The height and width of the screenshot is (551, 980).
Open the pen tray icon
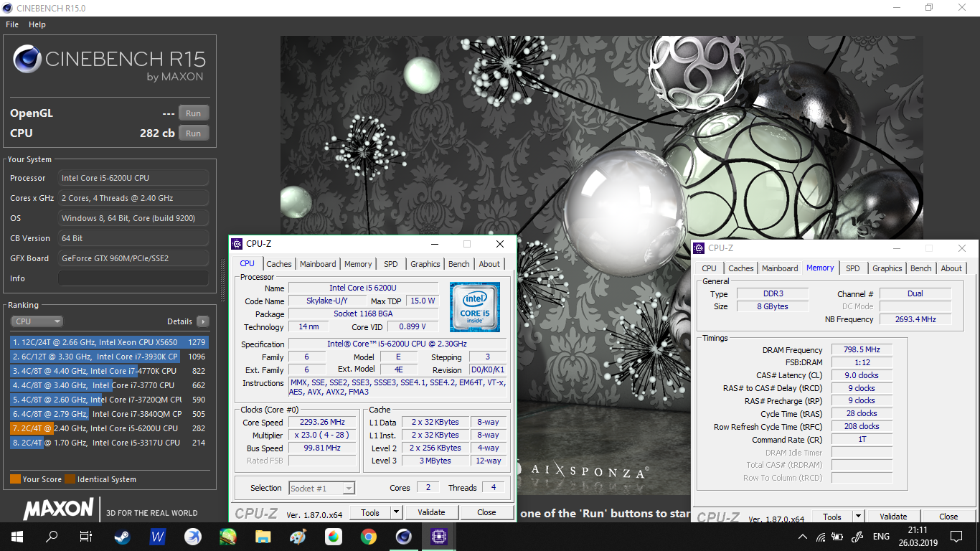[x=856, y=537]
